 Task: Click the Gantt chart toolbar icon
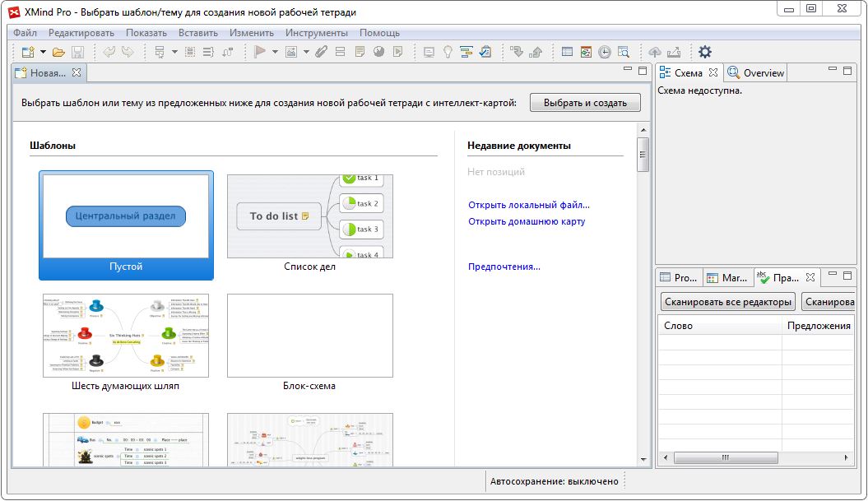pos(466,52)
